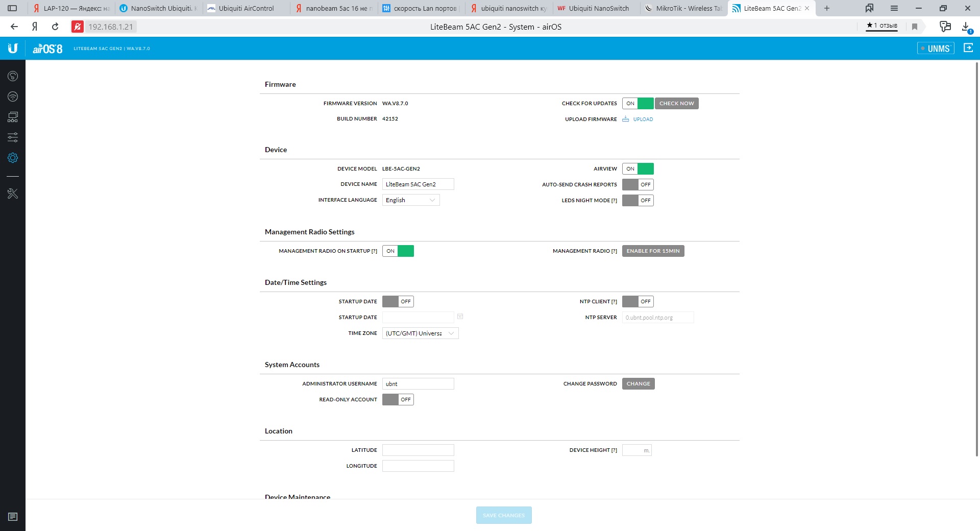Open the browser downloads icon

[966, 27]
